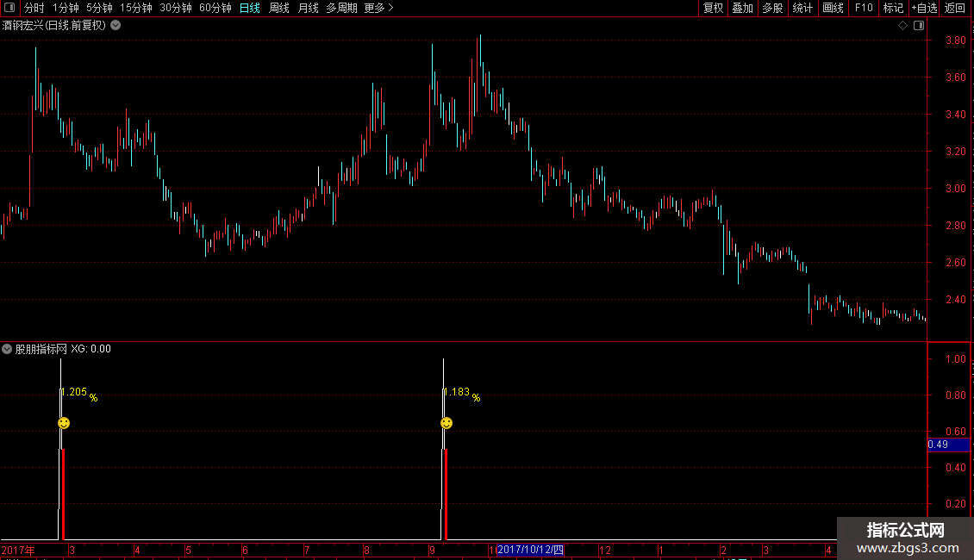The height and width of the screenshot is (560, 974).
Task: Click the smiley signal icon near 1.205
Action: point(64,423)
